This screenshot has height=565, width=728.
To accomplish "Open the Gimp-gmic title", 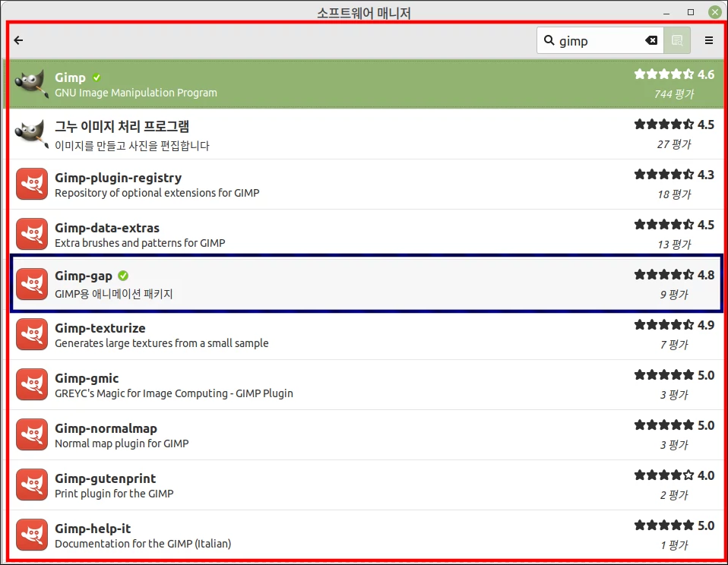I will [x=87, y=378].
